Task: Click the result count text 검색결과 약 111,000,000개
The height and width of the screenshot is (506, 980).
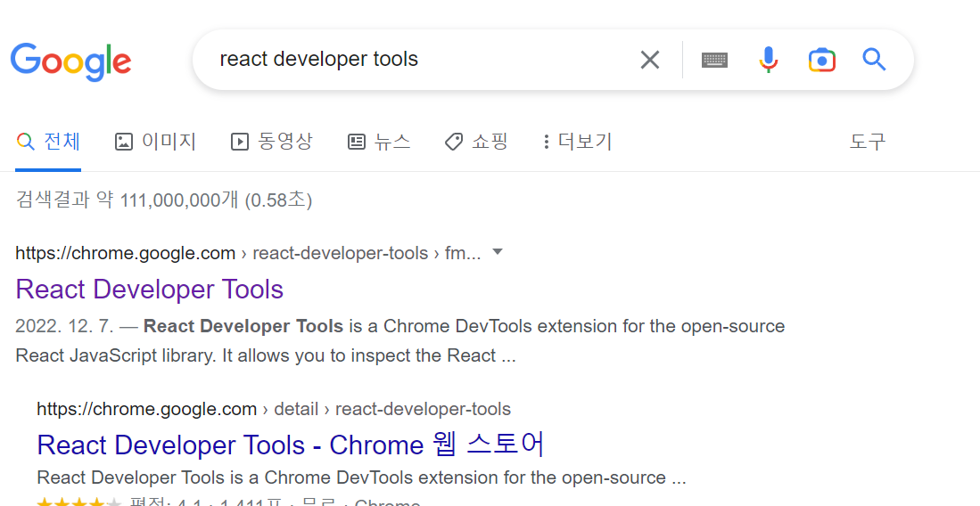Action: 164,200
